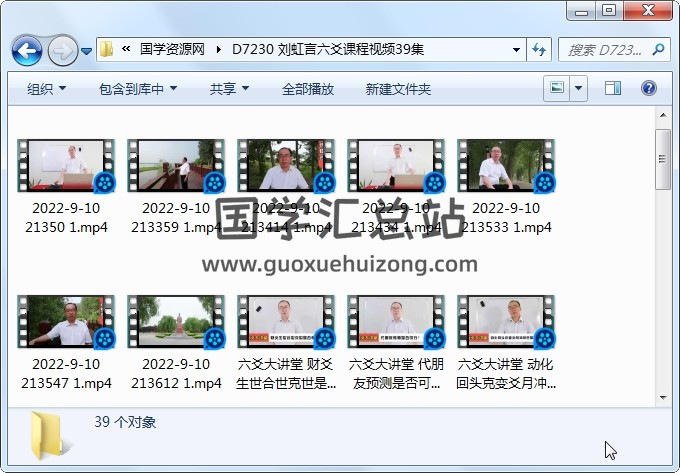
Task: Select video 2022-9-10 213434 1.mp4 thumbnail
Action: pyautogui.click(x=396, y=166)
